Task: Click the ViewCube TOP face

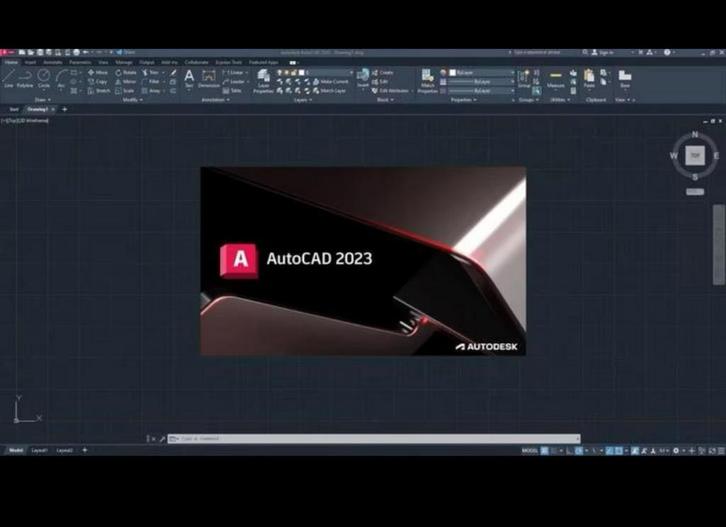Action: click(x=695, y=155)
